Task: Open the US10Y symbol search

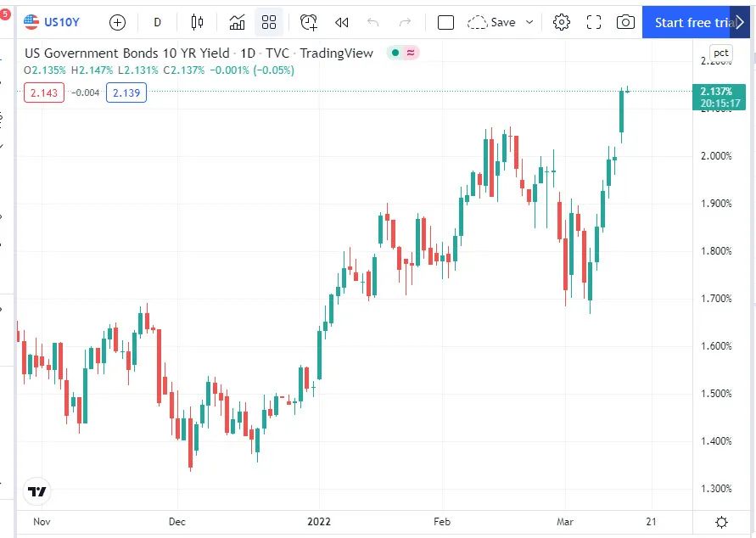Action: click(x=53, y=22)
